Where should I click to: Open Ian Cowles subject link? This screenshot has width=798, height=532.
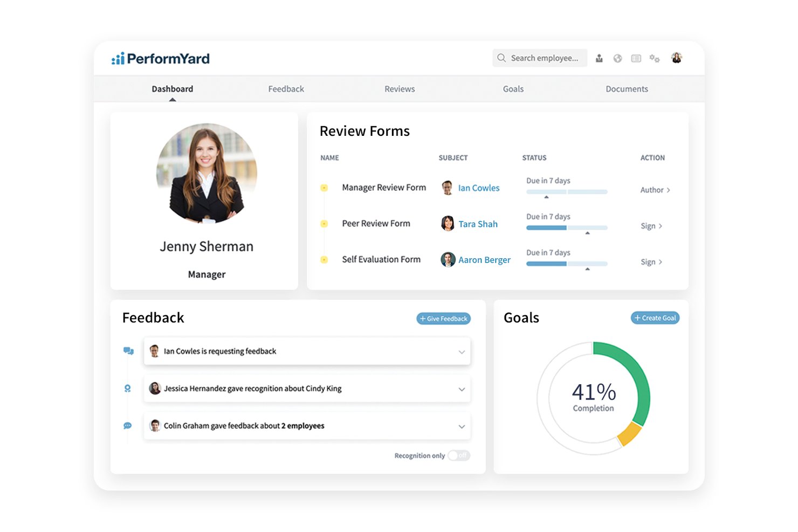point(479,188)
